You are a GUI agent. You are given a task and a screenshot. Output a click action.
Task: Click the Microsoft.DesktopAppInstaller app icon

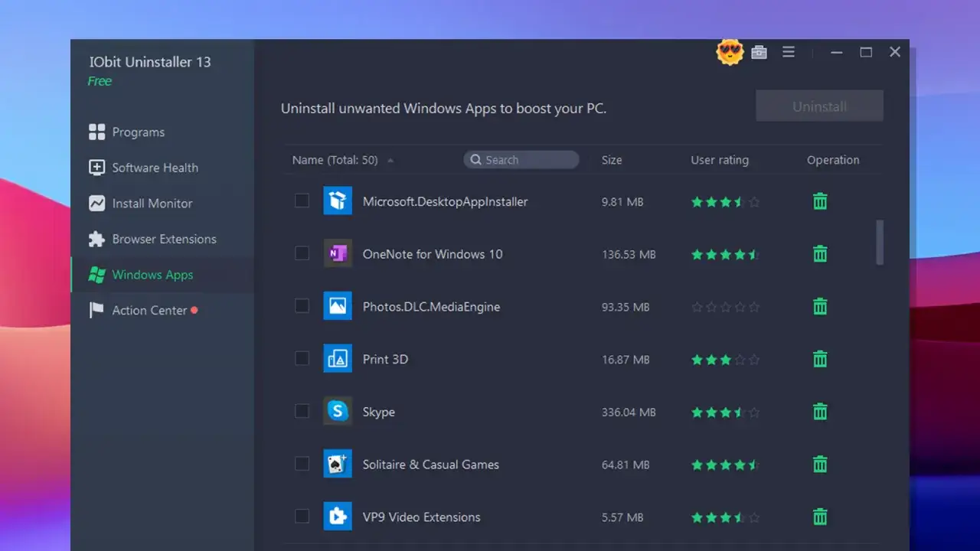tap(338, 201)
